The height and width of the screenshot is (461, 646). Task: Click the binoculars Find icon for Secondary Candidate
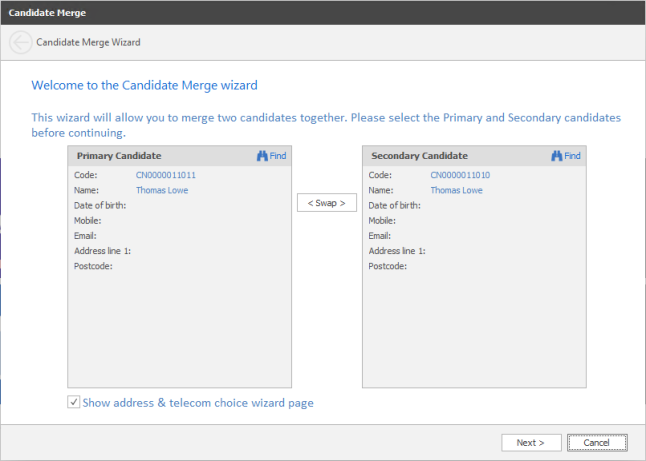click(x=557, y=156)
